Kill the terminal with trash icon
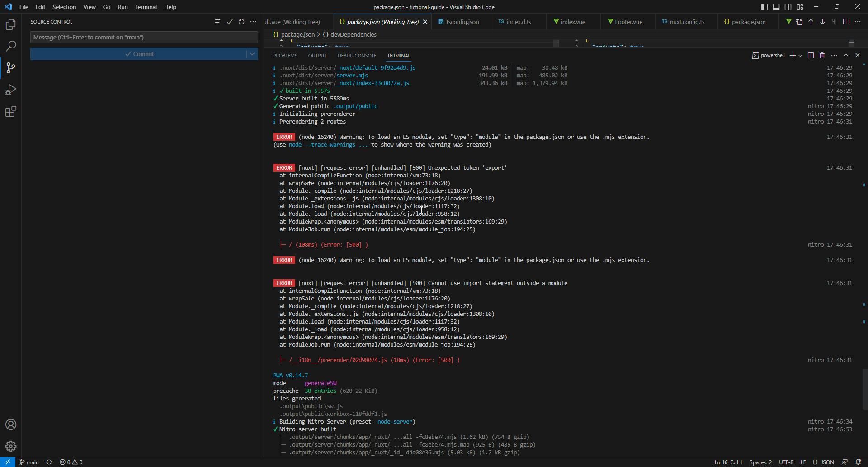 [x=822, y=55]
